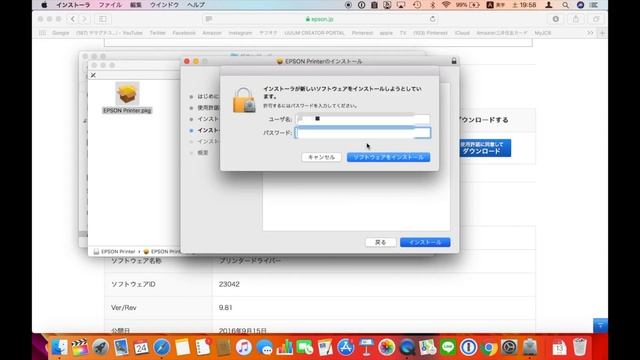Image resolution: width=640 pixels, height=360 pixels.
Task: Open the Instagram bookmark in favorites bar
Action: (x=240, y=33)
